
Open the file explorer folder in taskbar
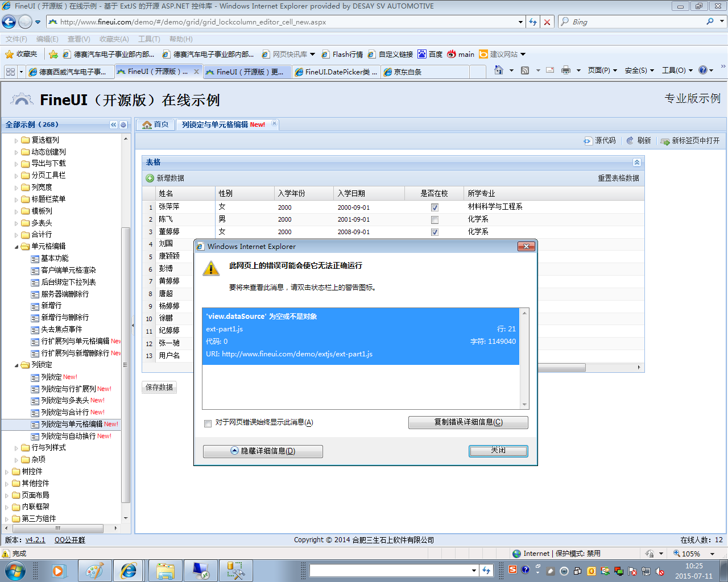166,571
